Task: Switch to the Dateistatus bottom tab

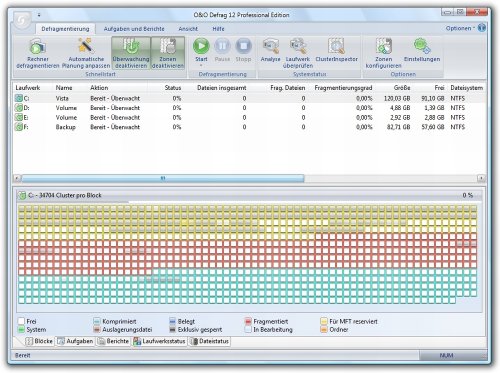Action: click(x=209, y=341)
